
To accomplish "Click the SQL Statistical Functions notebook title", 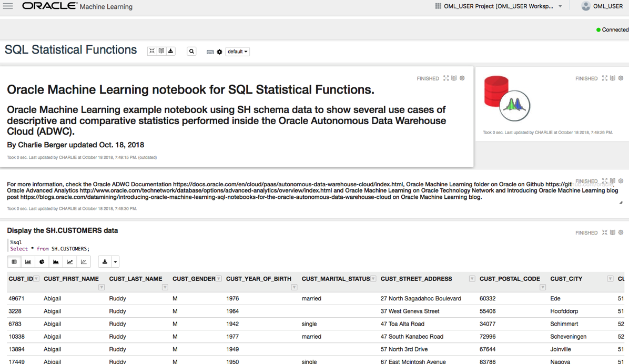I will click(70, 50).
